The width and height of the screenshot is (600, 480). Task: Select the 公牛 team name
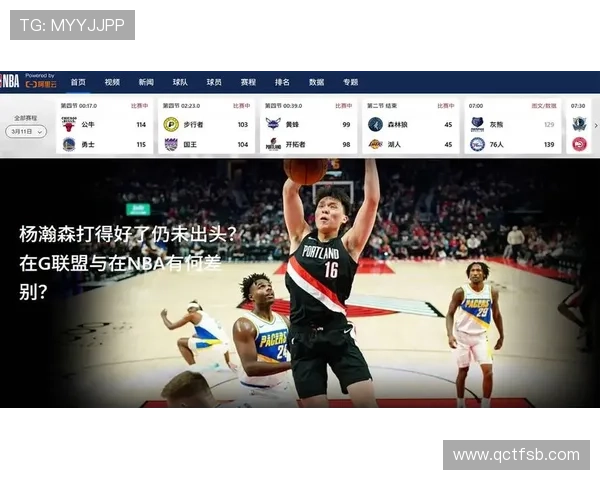tap(88, 124)
